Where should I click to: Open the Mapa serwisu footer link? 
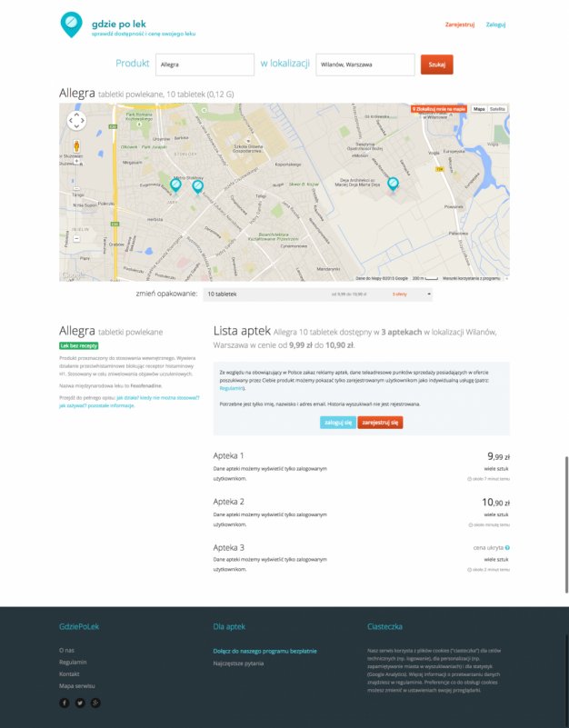pos(77,686)
